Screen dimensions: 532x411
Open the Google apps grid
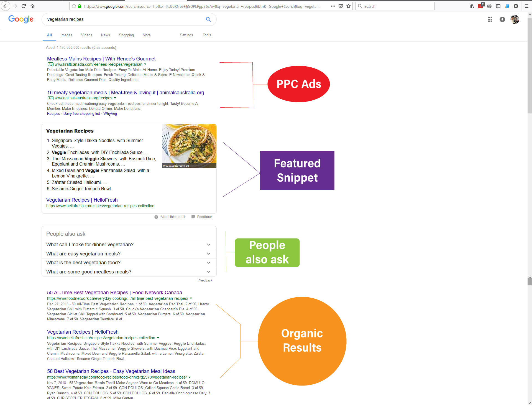[490, 19]
